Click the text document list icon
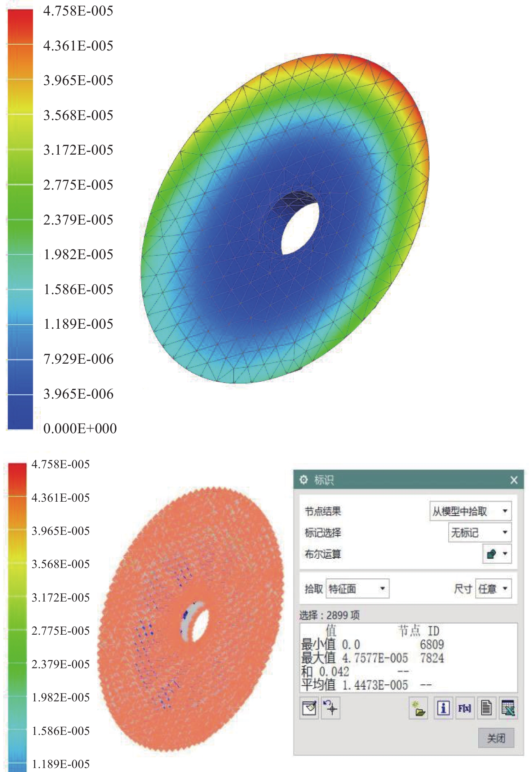 pyautogui.click(x=486, y=708)
